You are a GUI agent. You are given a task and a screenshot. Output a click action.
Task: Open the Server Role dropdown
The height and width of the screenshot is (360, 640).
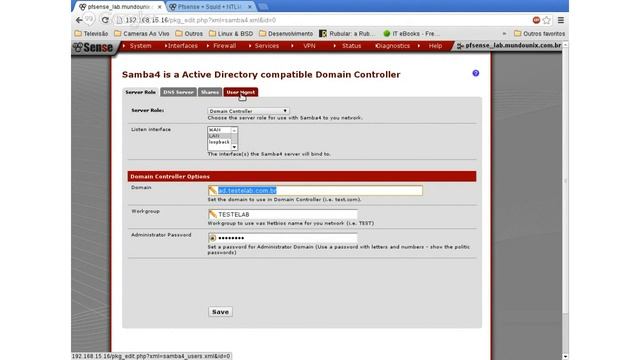249,111
